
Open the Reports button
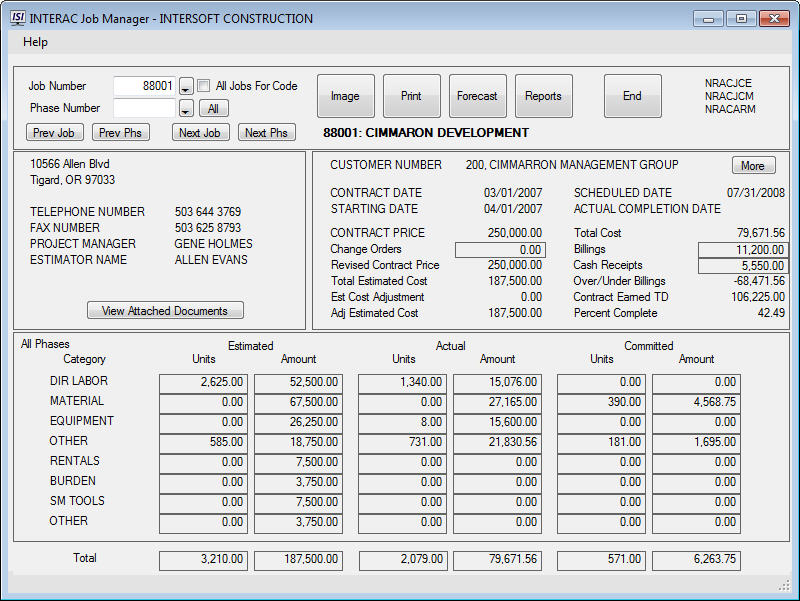543,96
